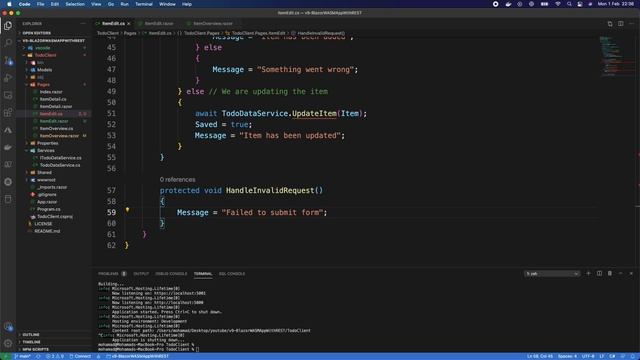Open Program.cs in explorer
This screenshot has height=360, width=640.
pyautogui.click(x=49, y=209)
